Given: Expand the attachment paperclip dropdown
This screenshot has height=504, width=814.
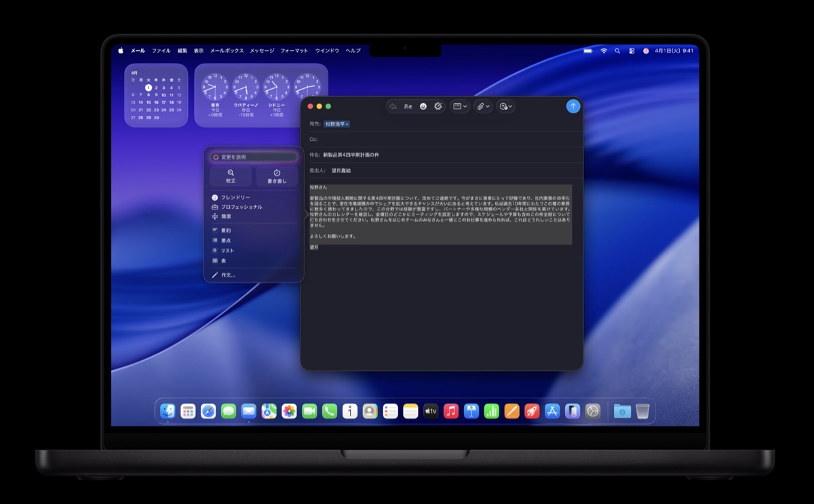Looking at the screenshot, I should pyautogui.click(x=483, y=106).
